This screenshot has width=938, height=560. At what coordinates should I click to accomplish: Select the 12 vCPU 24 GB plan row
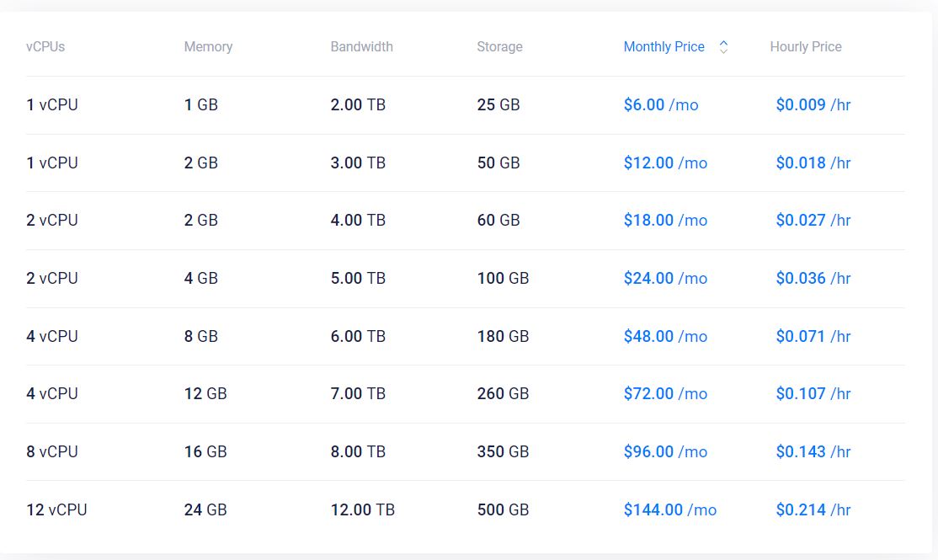(x=337, y=509)
